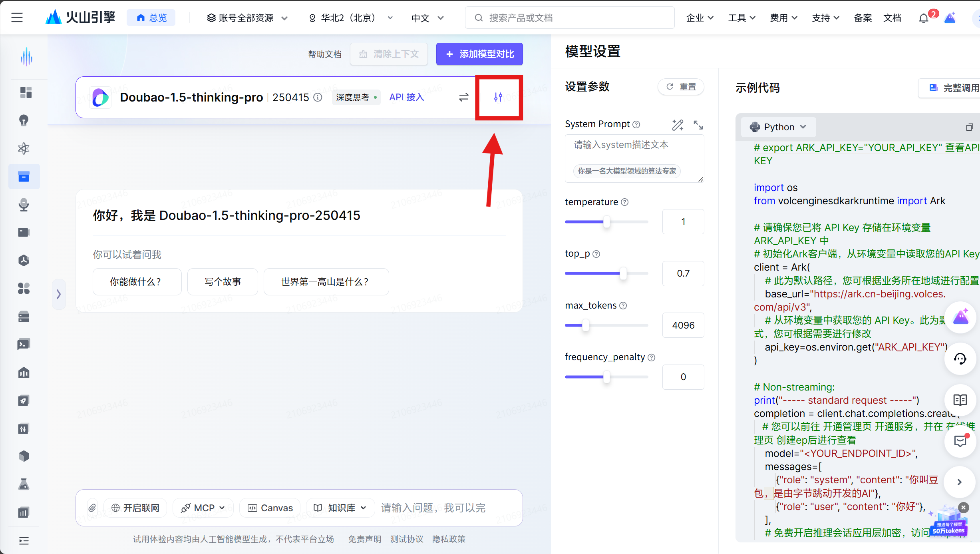Toggle the 深度思考 deep thinking tag
980x554 pixels.
(356, 97)
